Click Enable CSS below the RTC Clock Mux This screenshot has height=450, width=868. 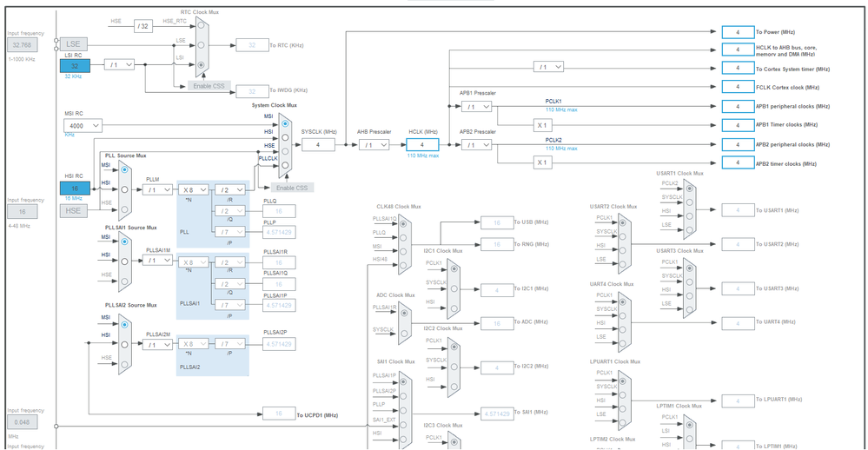[209, 86]
